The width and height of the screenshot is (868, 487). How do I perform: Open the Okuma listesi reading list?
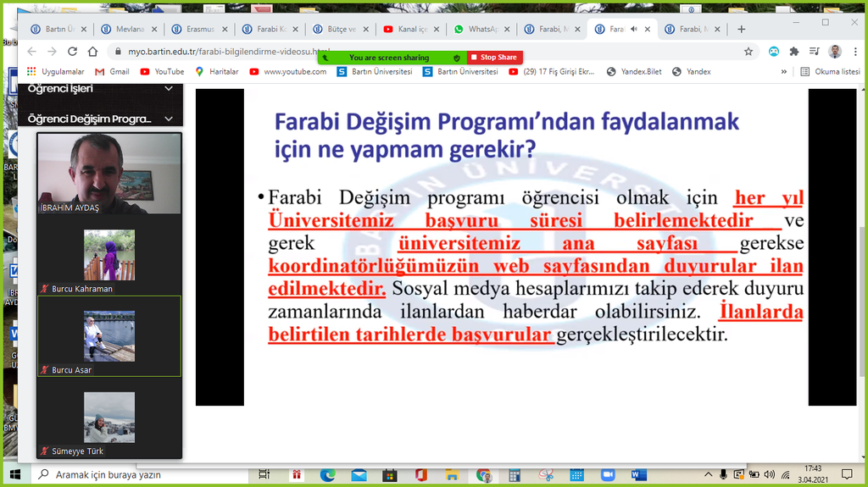click(x=831, y=71)
